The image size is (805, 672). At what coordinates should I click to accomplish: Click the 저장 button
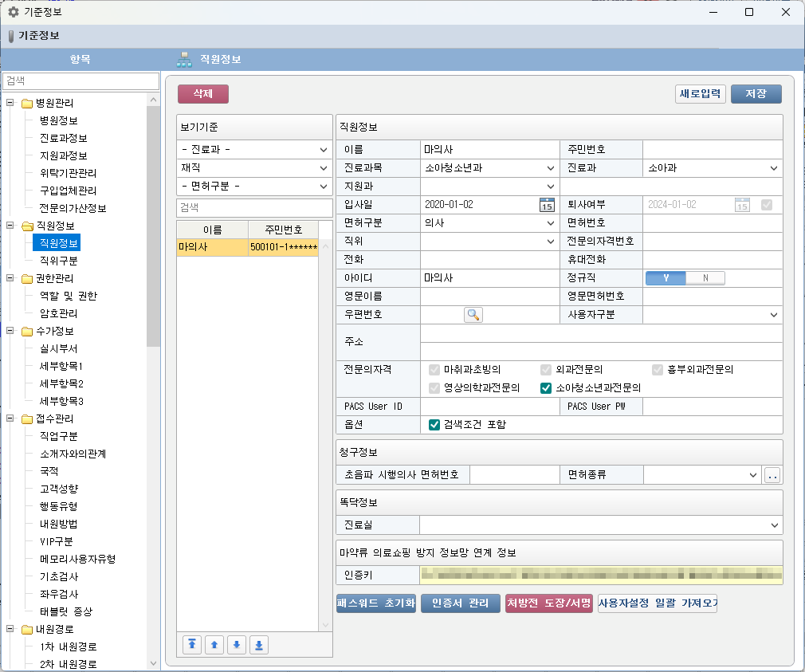coord(756,94)
